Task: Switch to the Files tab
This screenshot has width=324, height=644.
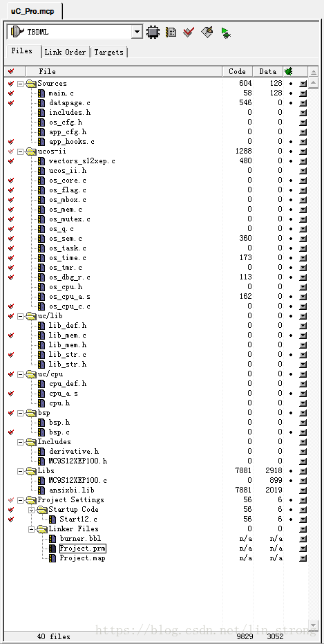Action: coord(22,51)
